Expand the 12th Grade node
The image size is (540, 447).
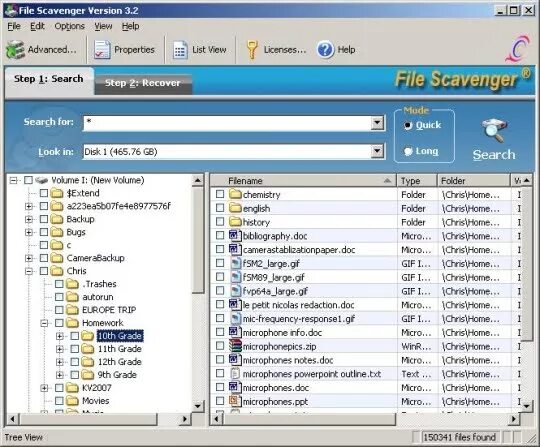pyautogui.click(x=60, y=362)
